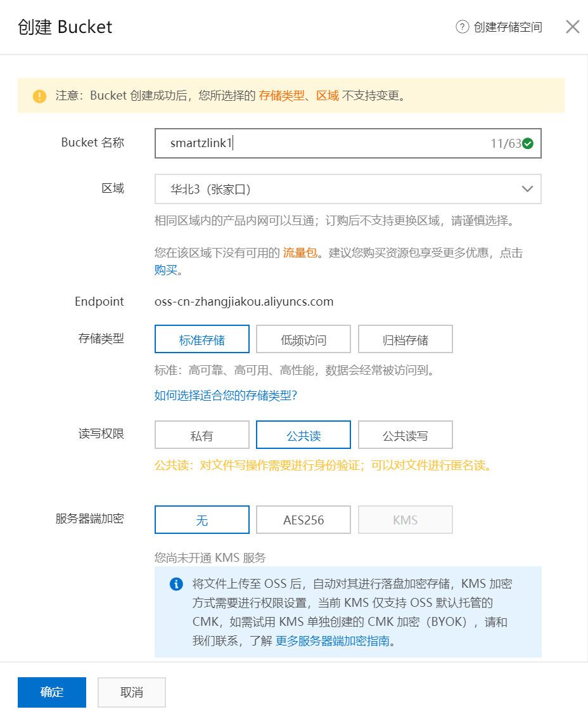Image resolution: width=588 pixels, height=714 pixels.
Task: Click the 确定 confirm button
Action: (52, 692)
